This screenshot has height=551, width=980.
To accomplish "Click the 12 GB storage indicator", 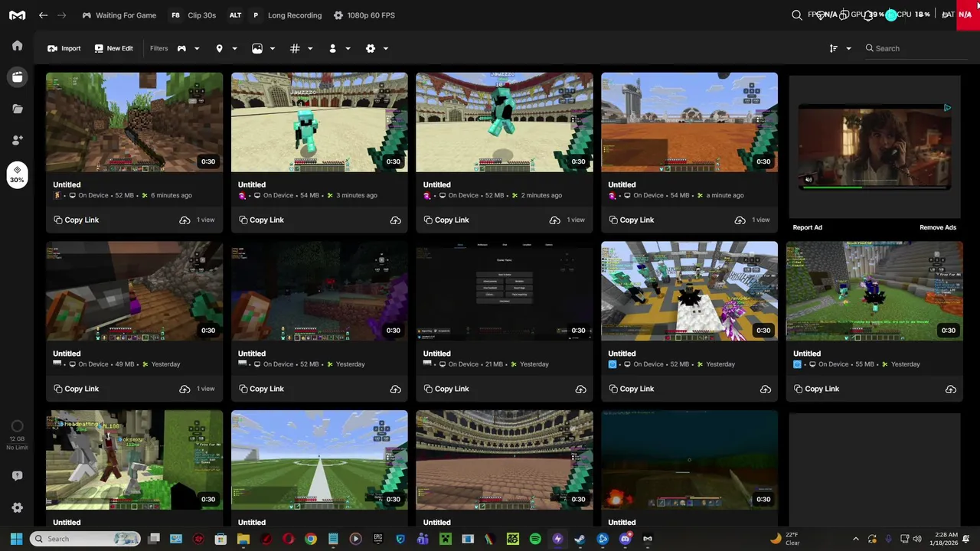I will pyautogui.click(x=17, y=435).
